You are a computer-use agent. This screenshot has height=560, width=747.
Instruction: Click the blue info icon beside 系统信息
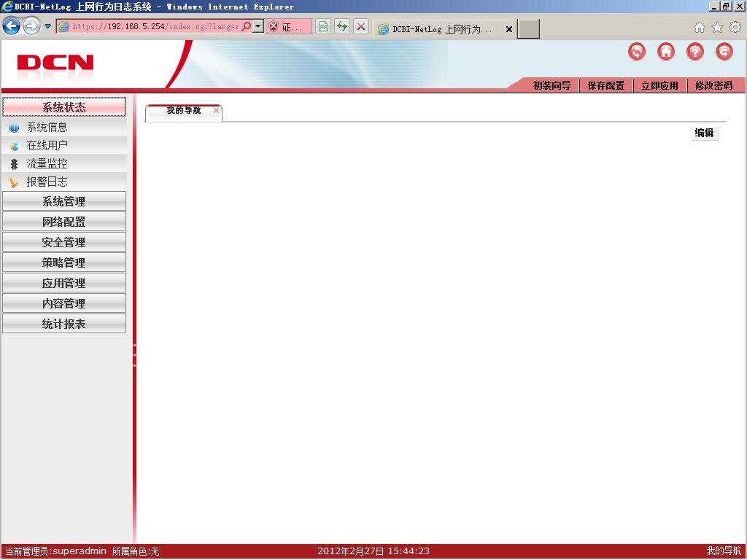(x=15, y=128)
